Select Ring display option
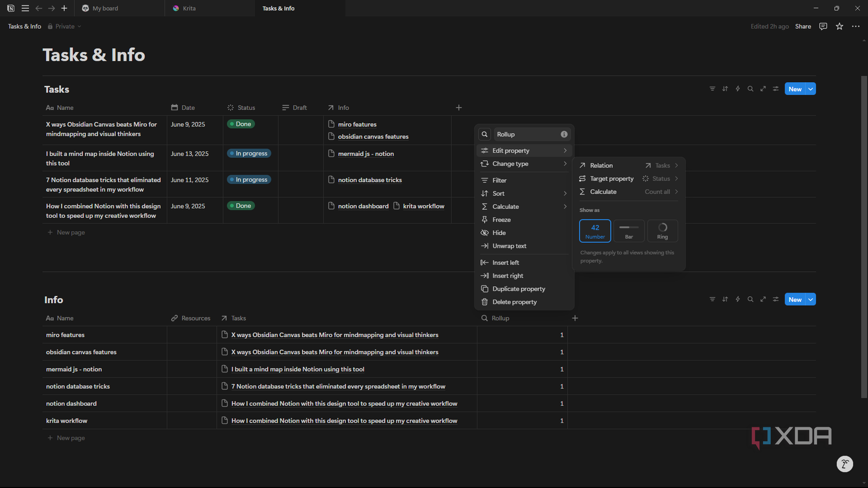This screenshot has height=488, width=868. (663, 231)
